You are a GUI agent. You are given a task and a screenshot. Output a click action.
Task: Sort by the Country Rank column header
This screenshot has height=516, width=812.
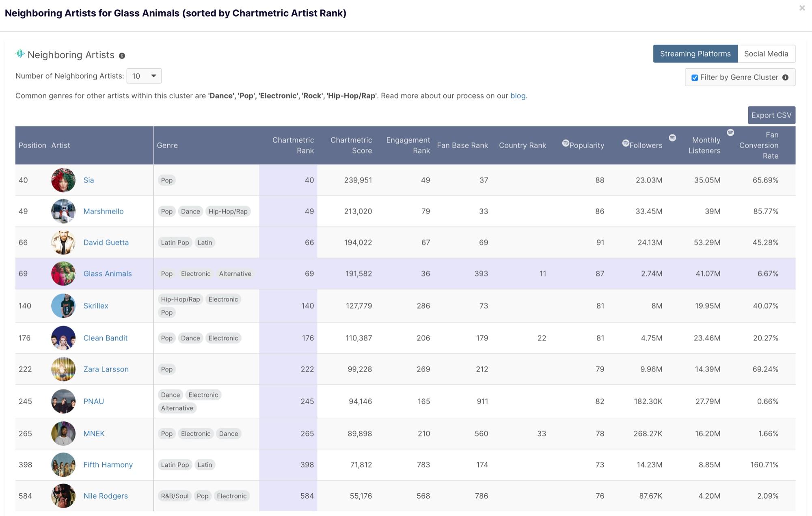point(523,145)
